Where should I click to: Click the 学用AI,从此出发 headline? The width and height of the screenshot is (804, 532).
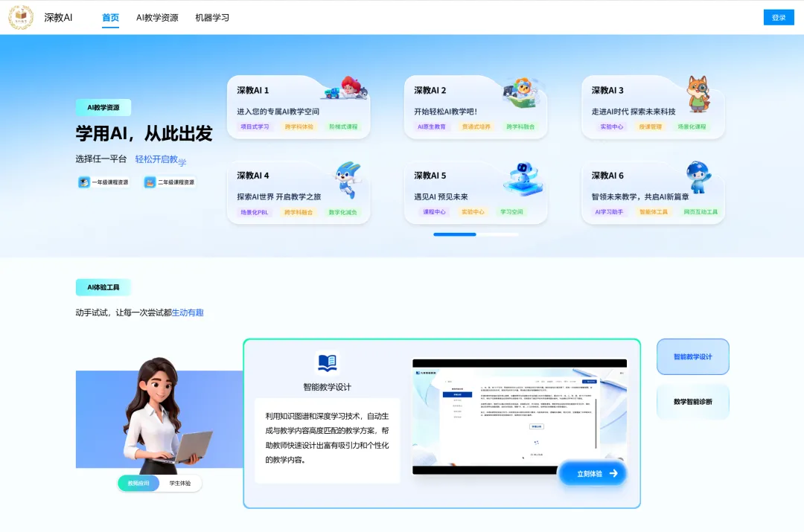[144, 133]
